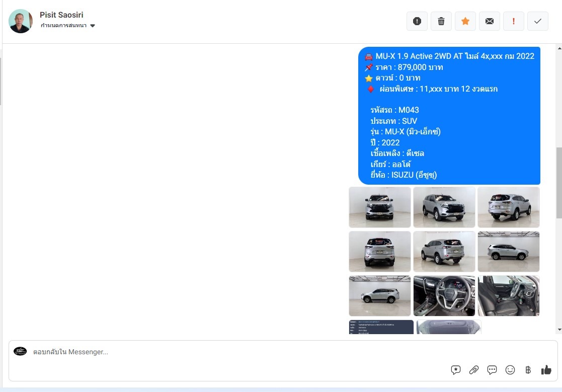Click page avatar beside the reply box

click(x=20, y=351)
